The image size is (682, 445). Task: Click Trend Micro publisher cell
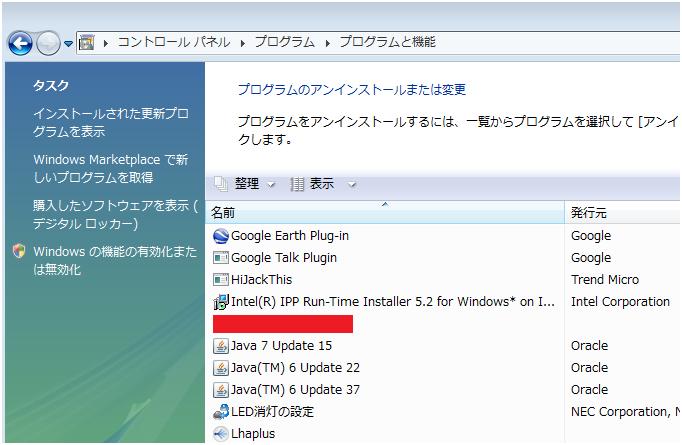[605, 280]
